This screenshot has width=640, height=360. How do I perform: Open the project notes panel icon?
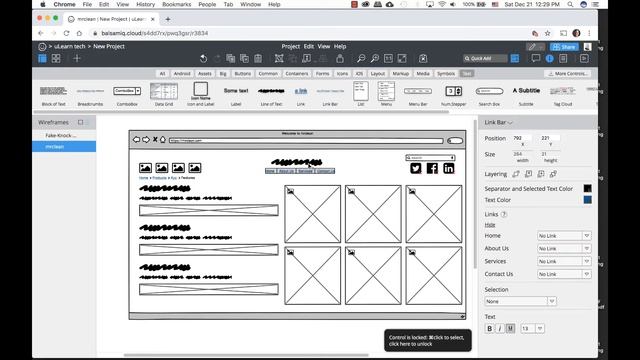(x=563, y=58)
